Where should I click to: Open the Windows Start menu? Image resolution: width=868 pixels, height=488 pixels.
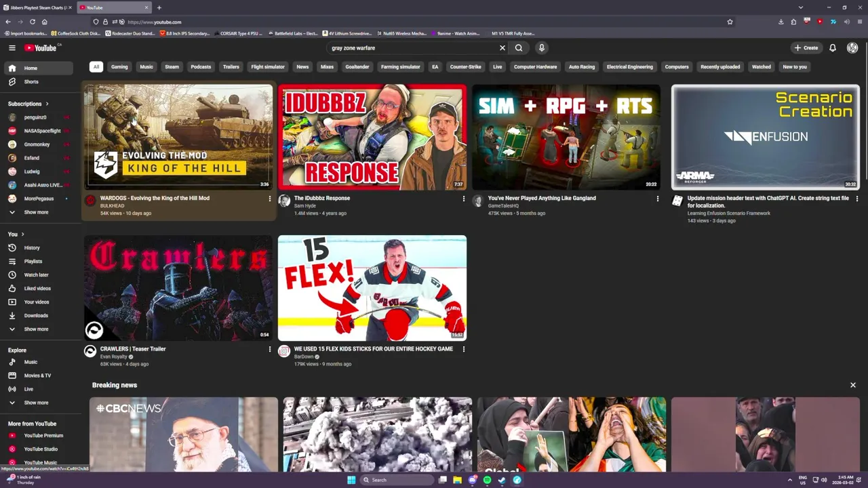[x=351, y=480]
